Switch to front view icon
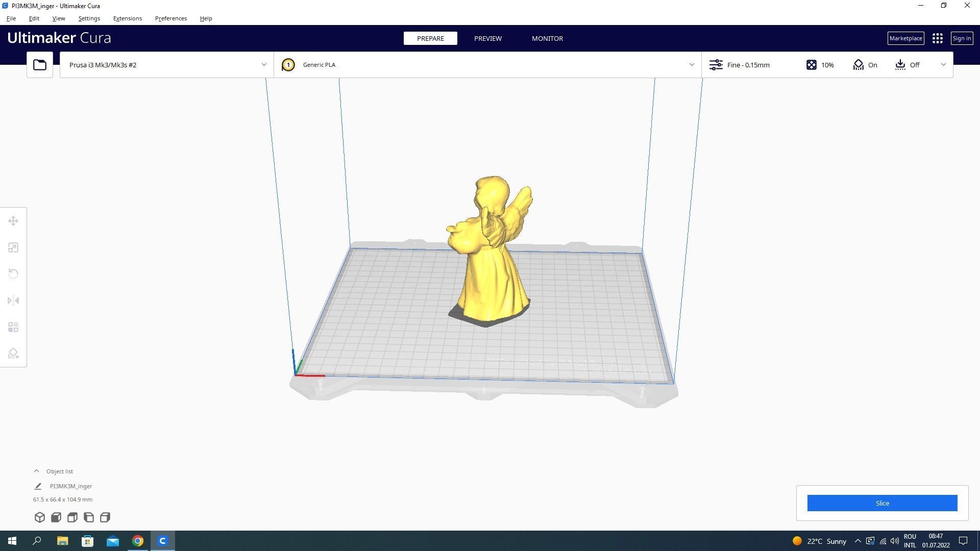 pyautogui.click(x=56, y=517)
